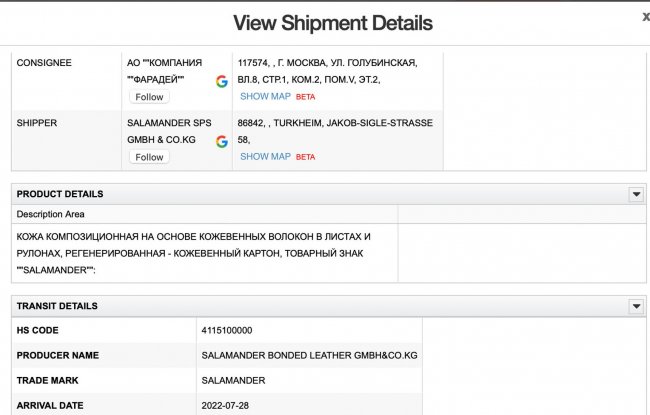This screenshot has height=415, width=650.
Task: Open SHOW MAP for the Turkheim shipper address
Action: coord(265,157)
